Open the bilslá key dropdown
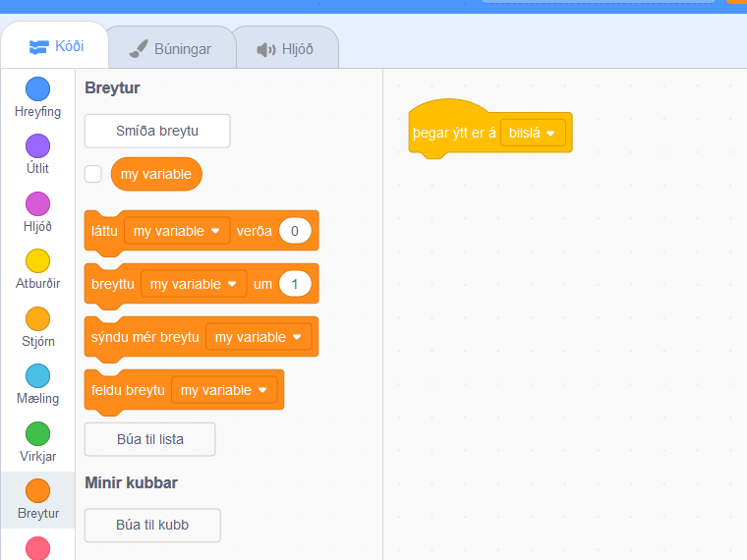The width and height of the screenshot is (747, 560). pos(533,133)
